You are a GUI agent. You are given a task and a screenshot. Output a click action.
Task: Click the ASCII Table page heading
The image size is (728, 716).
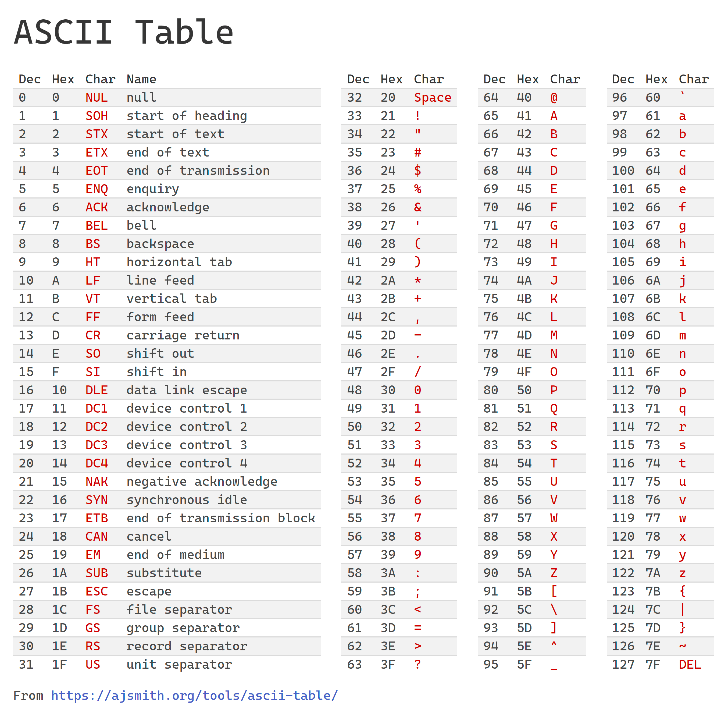(124, 32)
